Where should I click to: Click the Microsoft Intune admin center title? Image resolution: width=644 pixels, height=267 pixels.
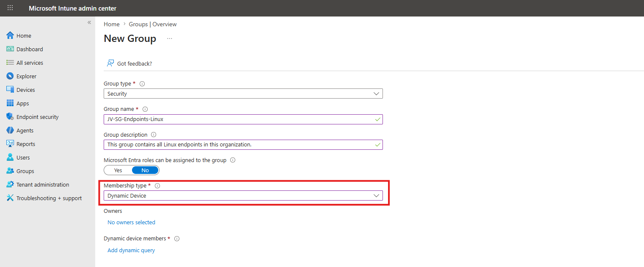(x=73, y=8)
